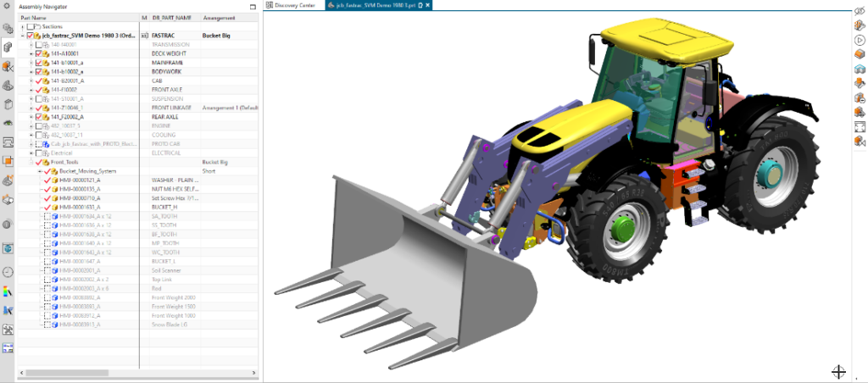Sort by the DB_PART_NAME column header
This screenshot has width=868, height=383.
(x=173, y=17)
